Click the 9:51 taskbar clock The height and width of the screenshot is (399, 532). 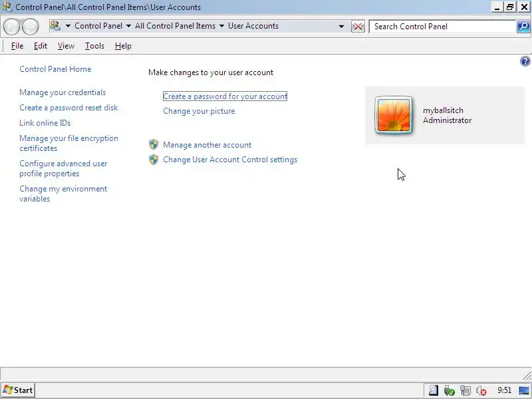tap(505, 390)
